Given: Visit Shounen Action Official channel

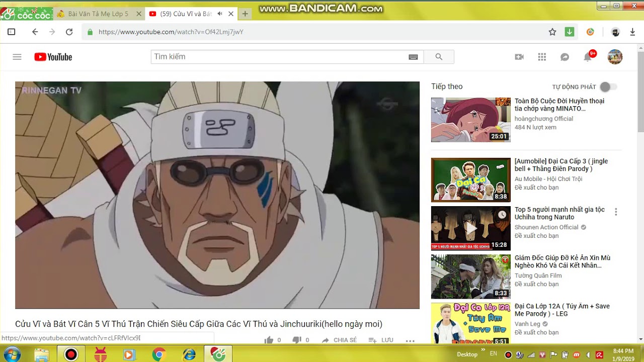Looking at the screenshot, I should coord(546,227).
